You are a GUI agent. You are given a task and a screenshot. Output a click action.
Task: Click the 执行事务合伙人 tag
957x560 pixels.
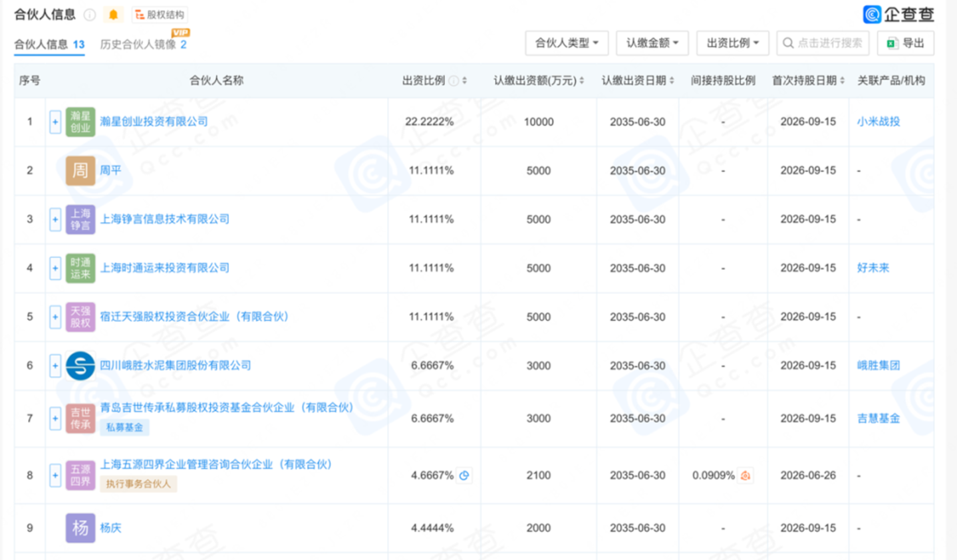pos(138,484)
